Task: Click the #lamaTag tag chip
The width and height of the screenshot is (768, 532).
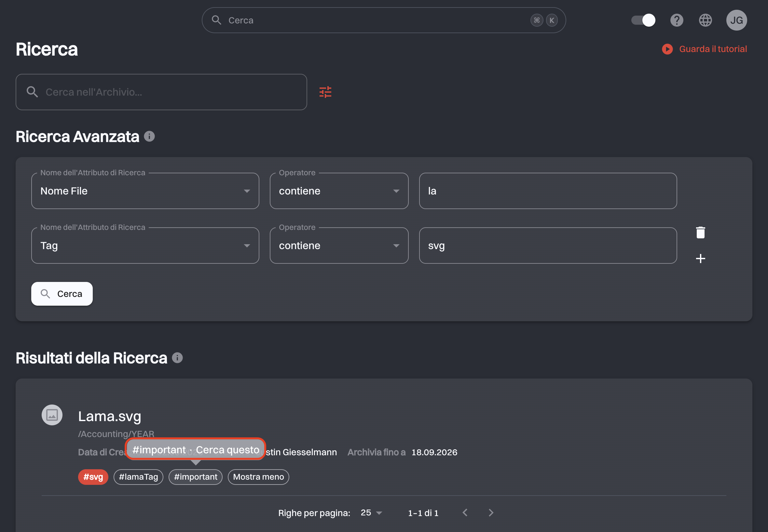Action: (138, 477)
